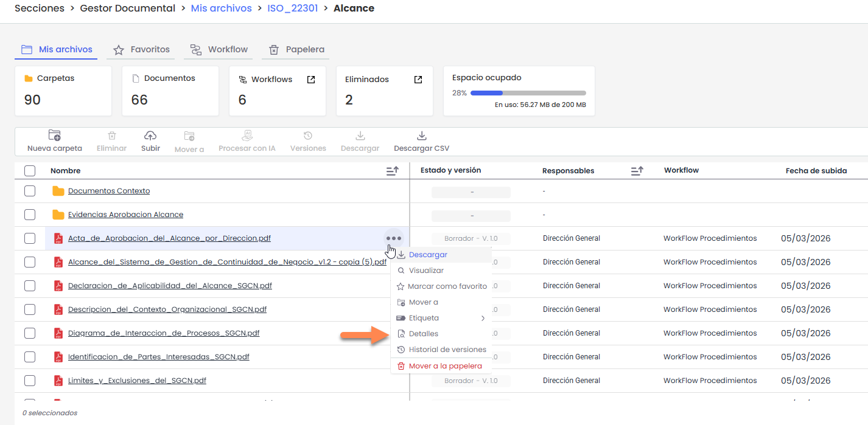Click the three-dots menu on Acta_de_Aprobacion row
The width and height of the screenshot is (868, 425).
[x=393, y=238]
